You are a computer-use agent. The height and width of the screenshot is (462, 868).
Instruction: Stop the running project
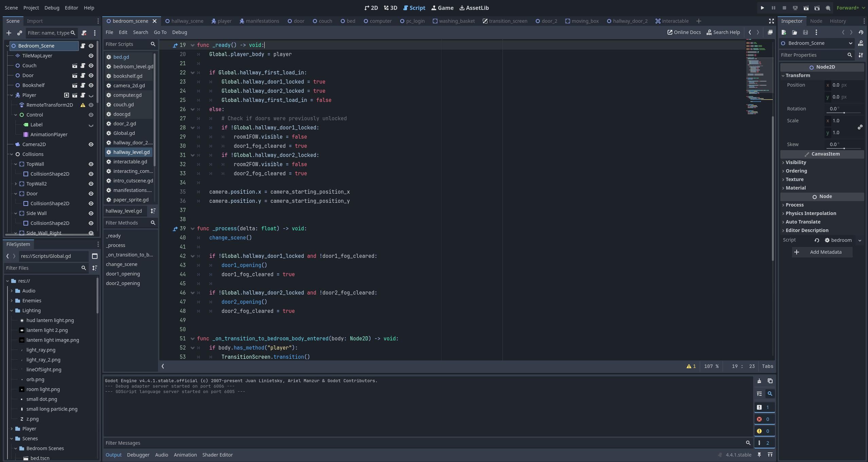point(784,8)
